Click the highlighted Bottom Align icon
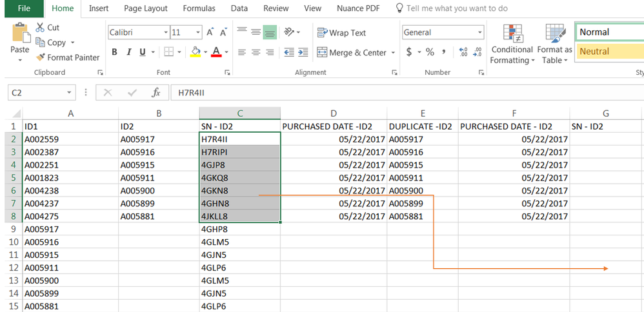 point(270,32)
